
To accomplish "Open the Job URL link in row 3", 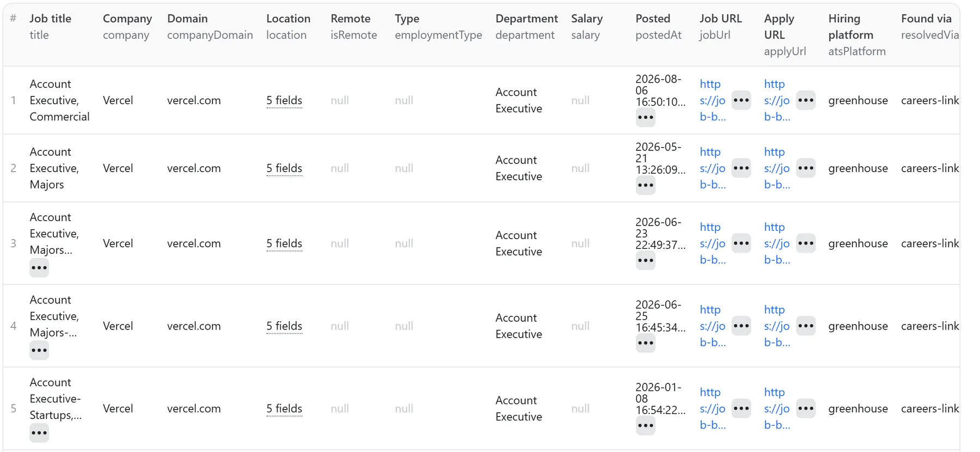I will click(x=713, y=243).
